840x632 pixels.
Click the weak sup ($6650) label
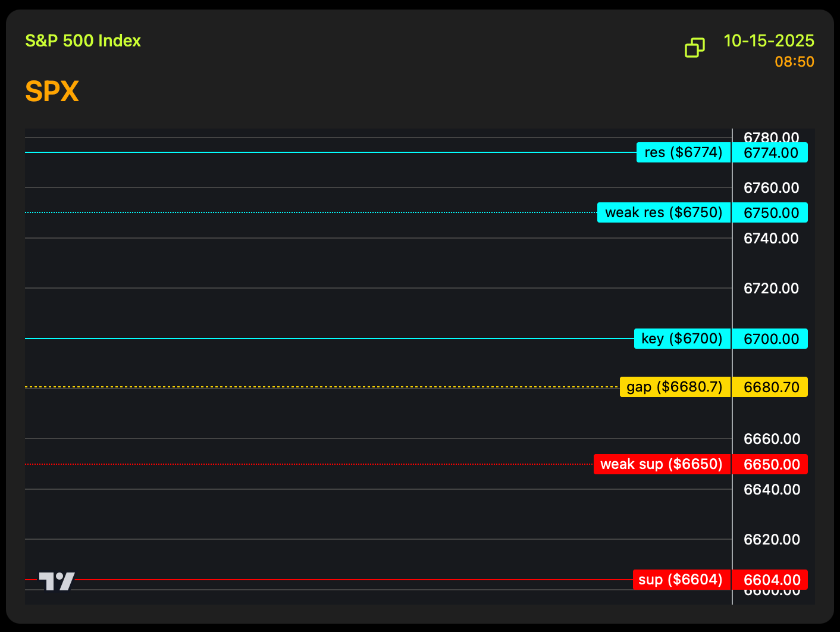(662, 464)
